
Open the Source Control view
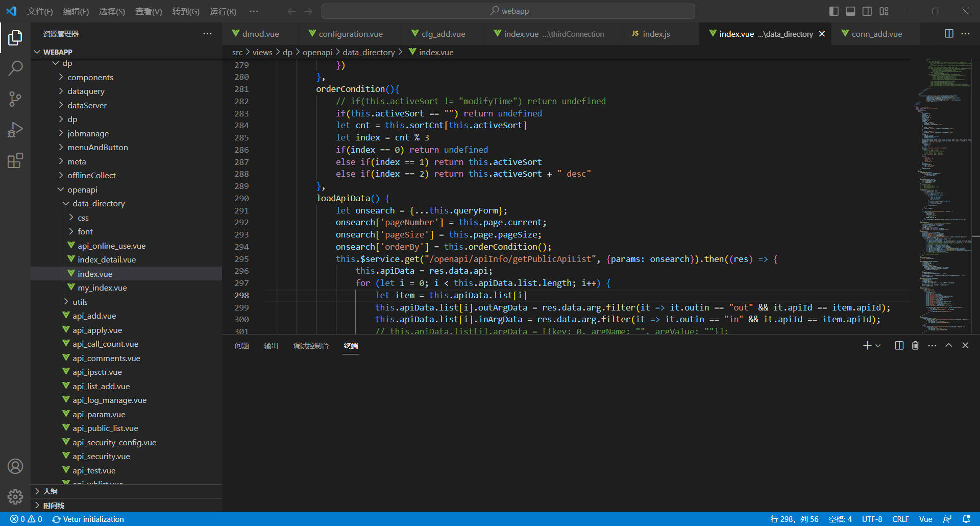[x=15, y=99]
